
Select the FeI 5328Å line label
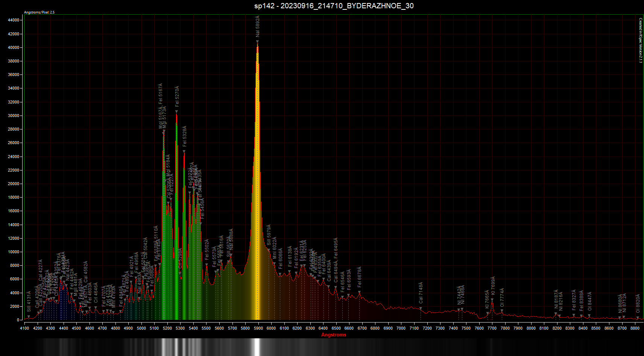(185, 136)
